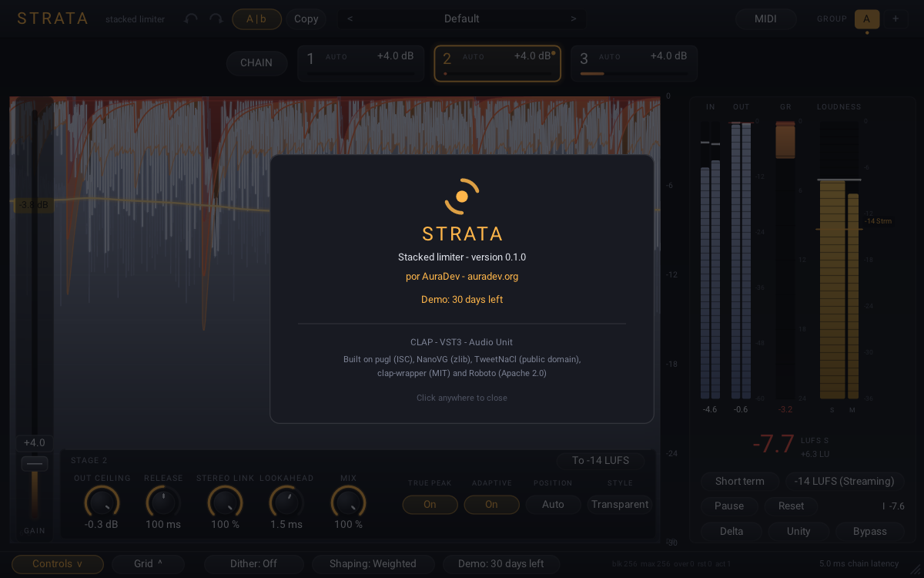Click the -3.2 gain reduction value
This screenshot has width=924, height=578.
click(785, 409)
